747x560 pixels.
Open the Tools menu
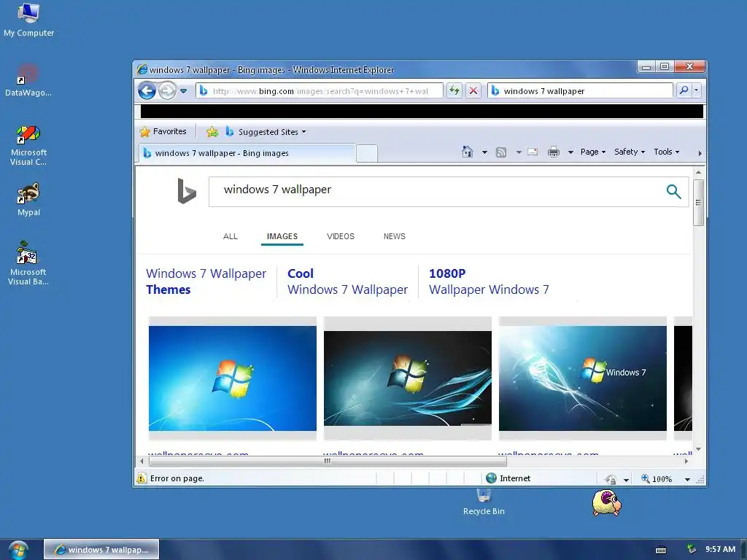coord(667,152)
